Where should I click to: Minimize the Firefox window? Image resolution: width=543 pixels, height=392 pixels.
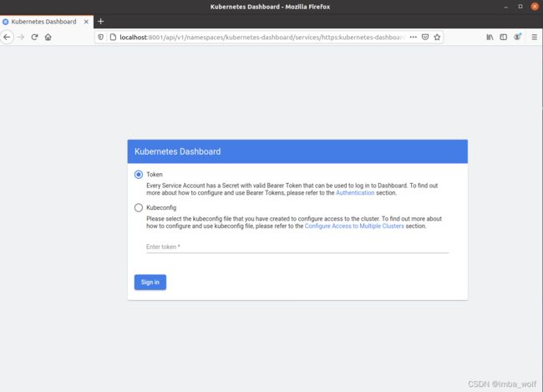coord(506,7)
